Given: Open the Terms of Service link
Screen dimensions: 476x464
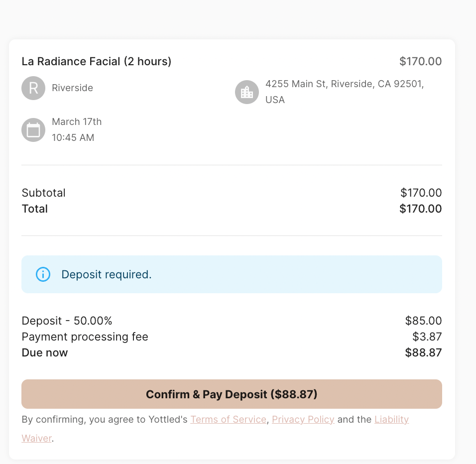Looking at the screenshot, I should coord(228,420).
